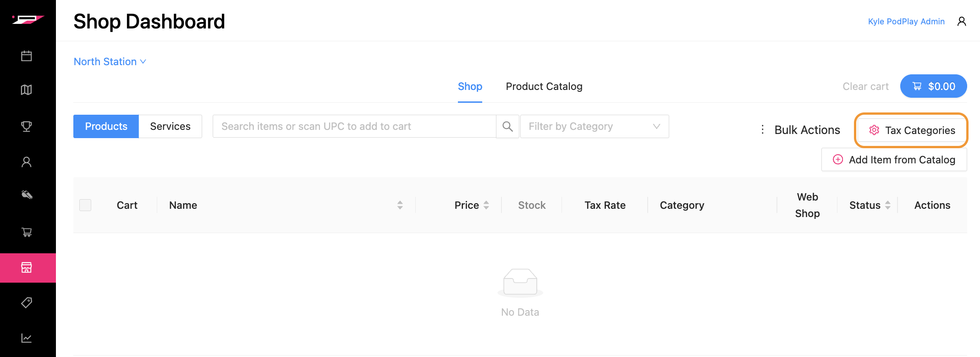Toggle the select-all checkbox in table header
The image size is (980, 357).
[85, 205]
